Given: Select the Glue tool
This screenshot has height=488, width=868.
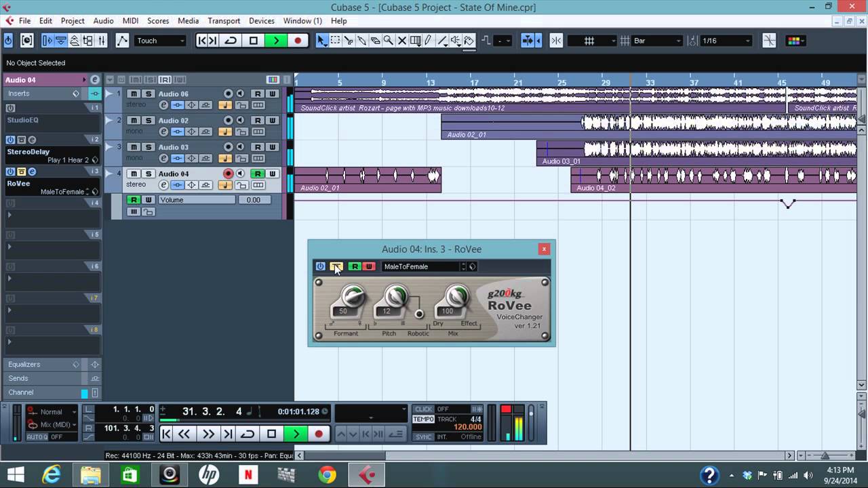Looking at the screenshot, I should (362, 41).
